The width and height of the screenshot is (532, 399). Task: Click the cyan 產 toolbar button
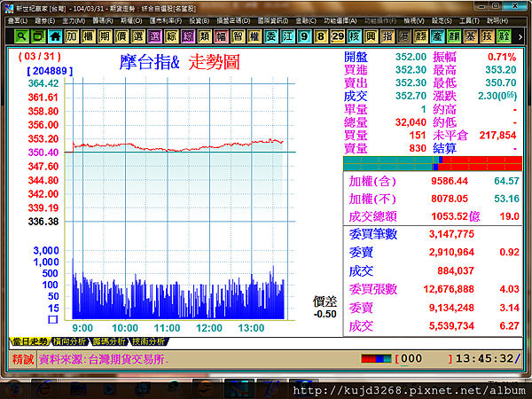click(437, 36)
